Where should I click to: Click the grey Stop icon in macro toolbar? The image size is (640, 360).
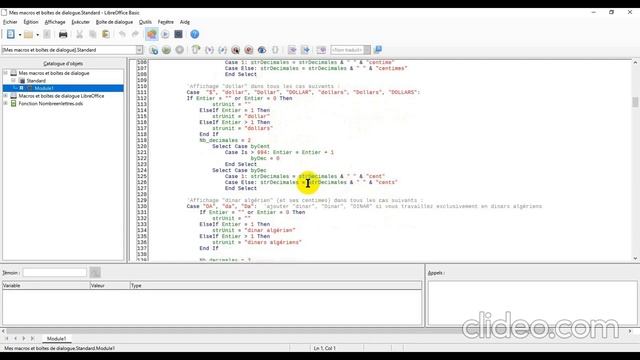click(180, 50)
